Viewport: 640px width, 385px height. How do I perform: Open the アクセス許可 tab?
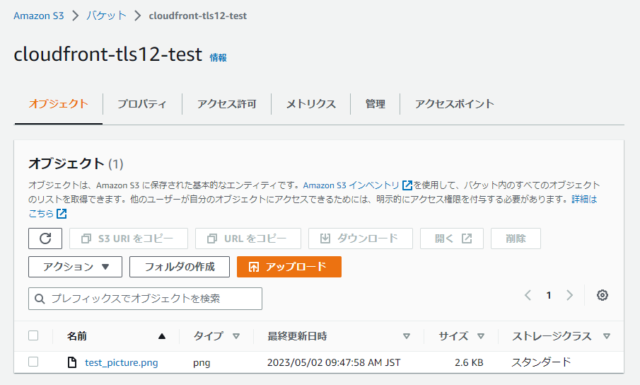227,104
